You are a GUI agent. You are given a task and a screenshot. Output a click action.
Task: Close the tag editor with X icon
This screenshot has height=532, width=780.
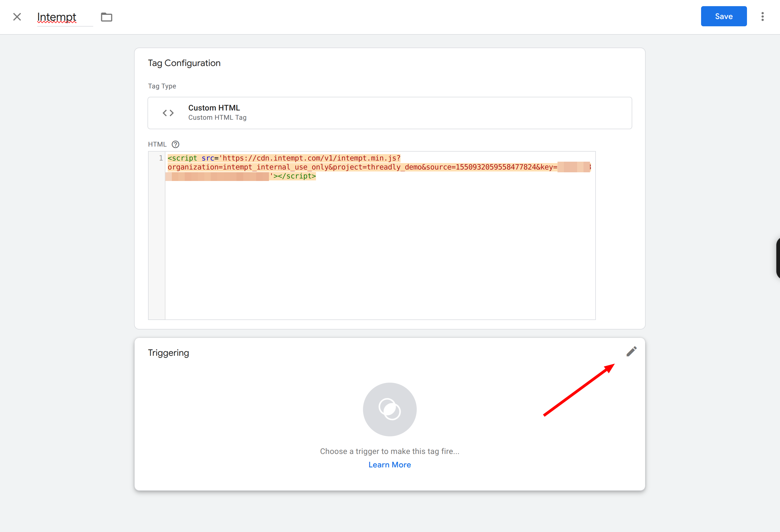coord(17,17)
